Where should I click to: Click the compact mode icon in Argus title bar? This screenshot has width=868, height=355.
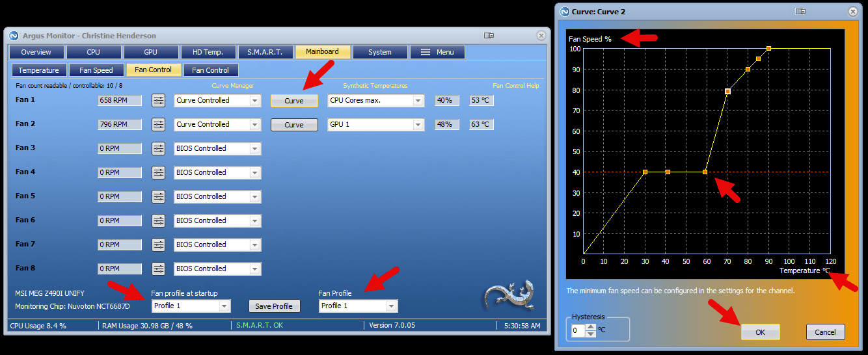click(489, 36)
